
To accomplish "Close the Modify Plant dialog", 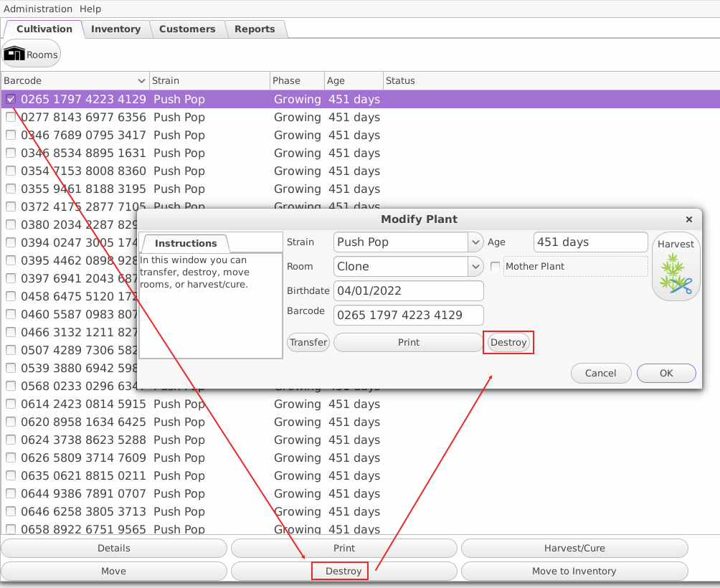I will pyautogui.click(x=688, y=219).
